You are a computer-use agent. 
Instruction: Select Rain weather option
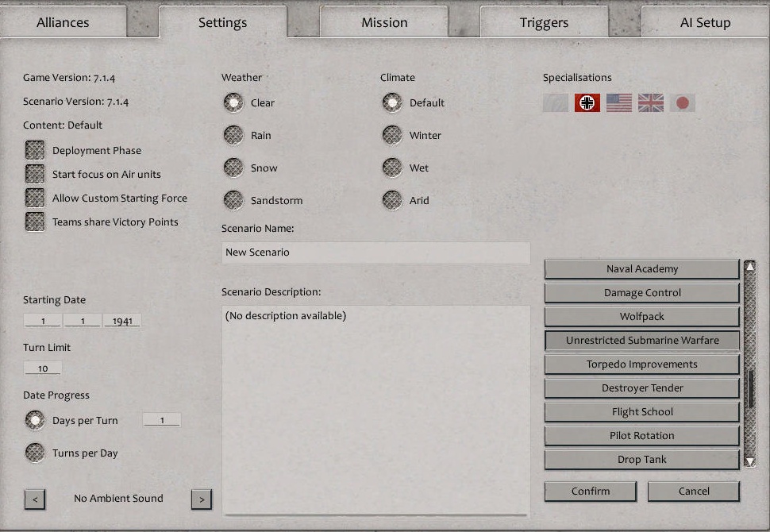point(233,135)
